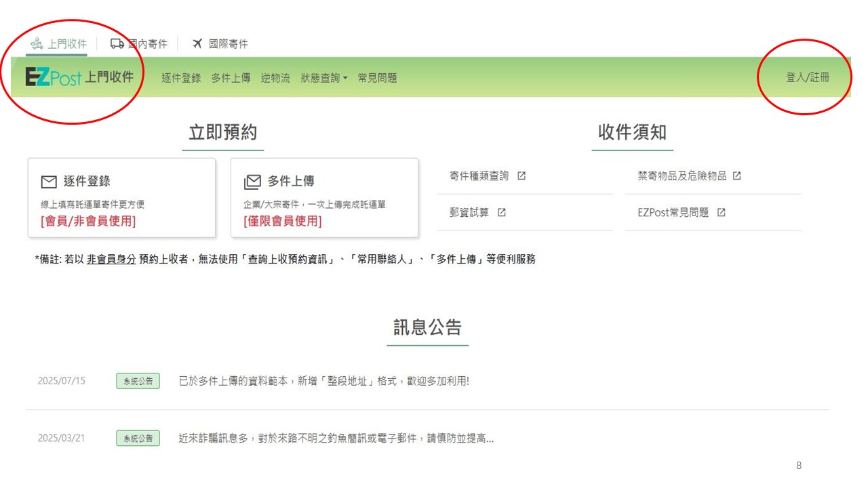The width and height of the screenshot is (868, 488).
Task: Open 多件上傳 in the green navbar
Action: (x=231, y=78)
